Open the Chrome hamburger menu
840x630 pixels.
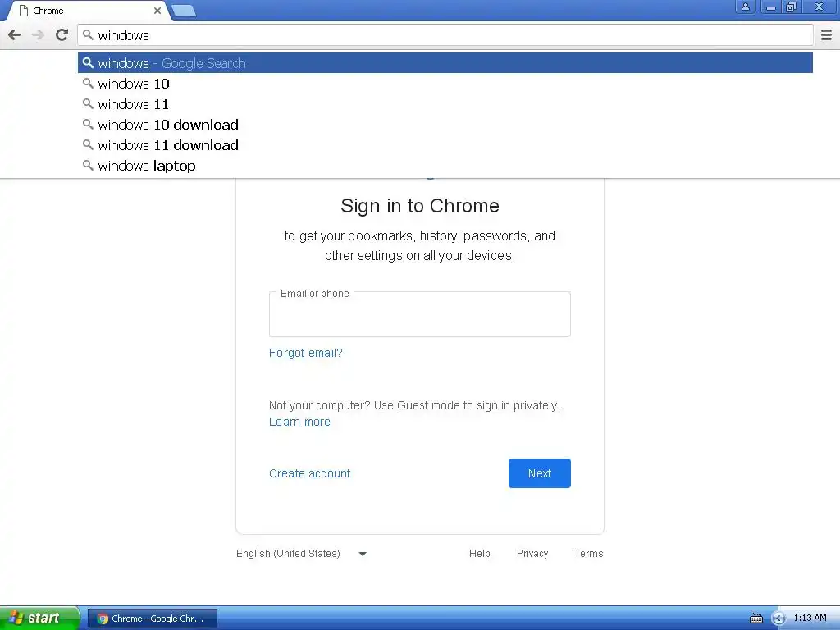[827, 35]
